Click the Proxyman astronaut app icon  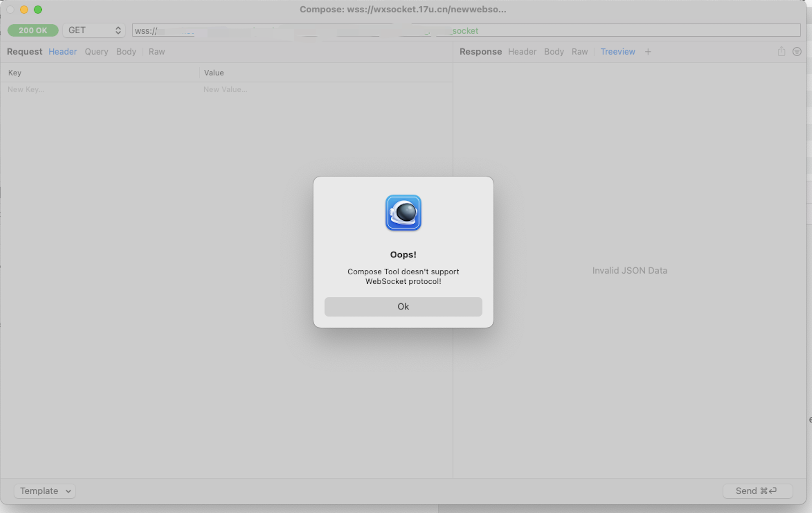tap(403, 213)
